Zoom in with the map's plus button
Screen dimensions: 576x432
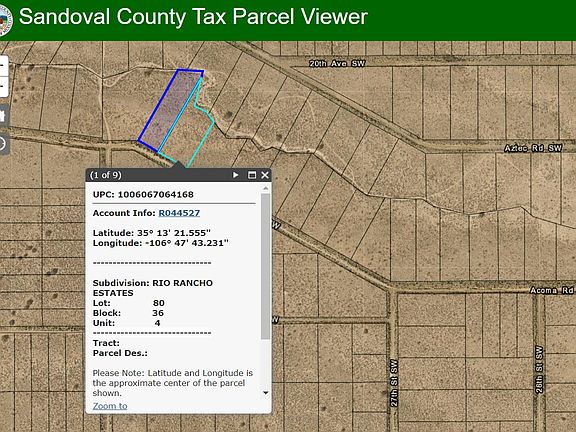[x=3, y=65]
